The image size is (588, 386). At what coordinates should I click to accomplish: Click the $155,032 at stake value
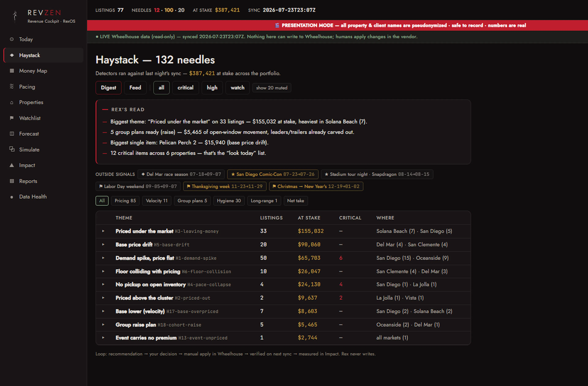pos(311,231)
